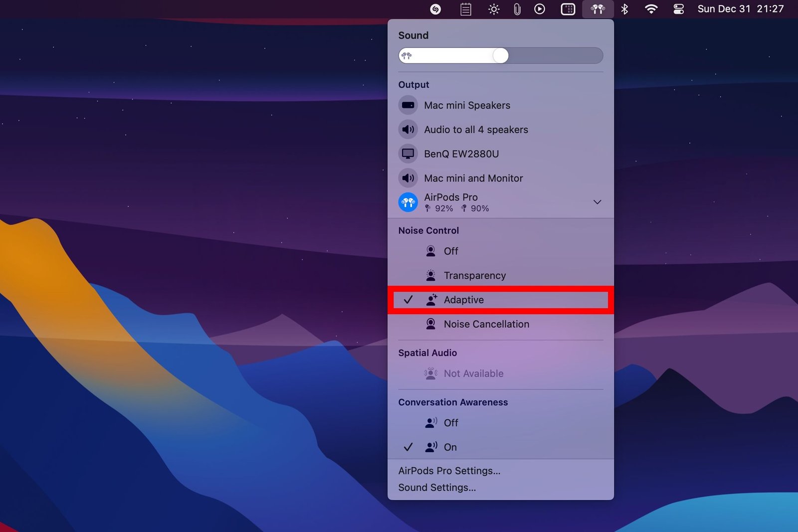Viewport: 798px width, 532px height.
Task: Open Shazam from the menu bar
Action: [434, 9]
